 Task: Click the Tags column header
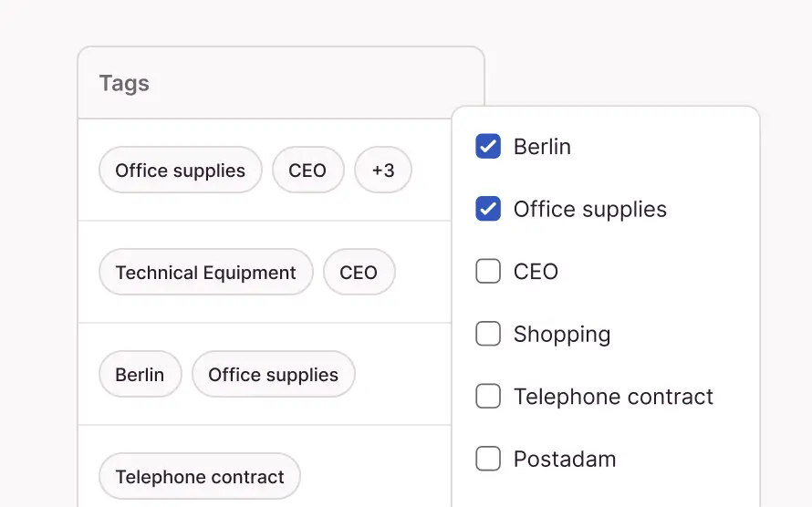124,84
